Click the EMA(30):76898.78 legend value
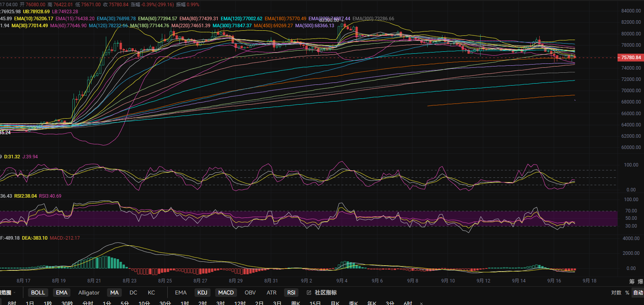 116,18
